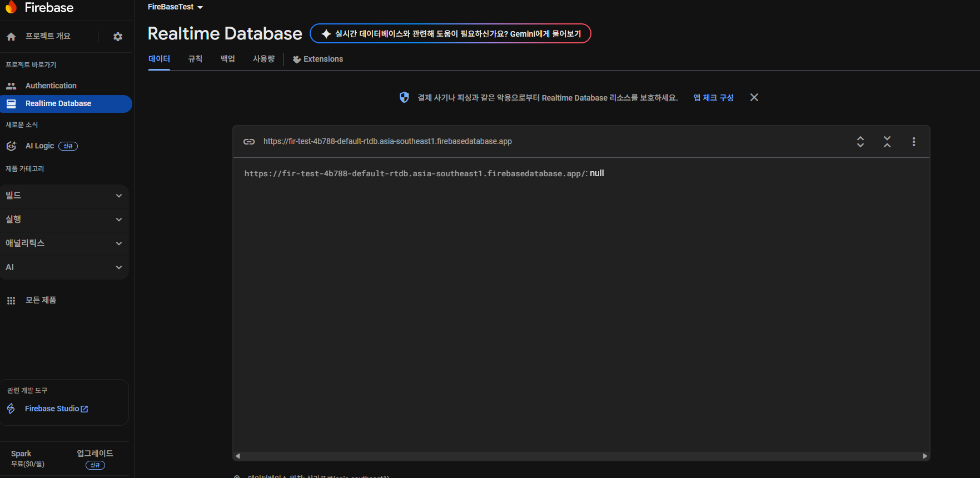980x478 pixels.
Task: Click the AI Logic sparkle icon
Action: tap(11, 146)
